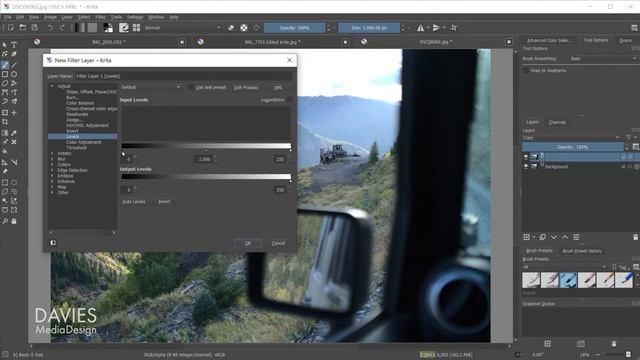Open the layer blend mode dropdown in Layers
Viewport: 640px width, 360px height.
click(571, 138)
